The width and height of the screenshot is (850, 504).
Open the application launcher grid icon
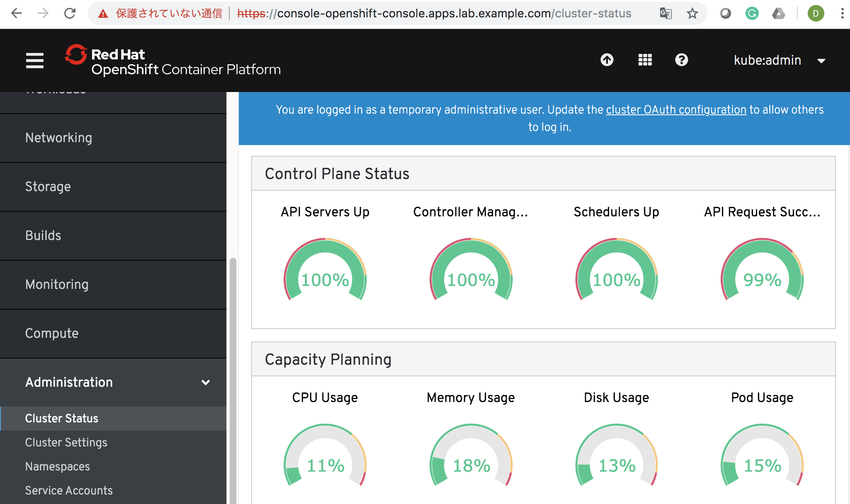645,60
